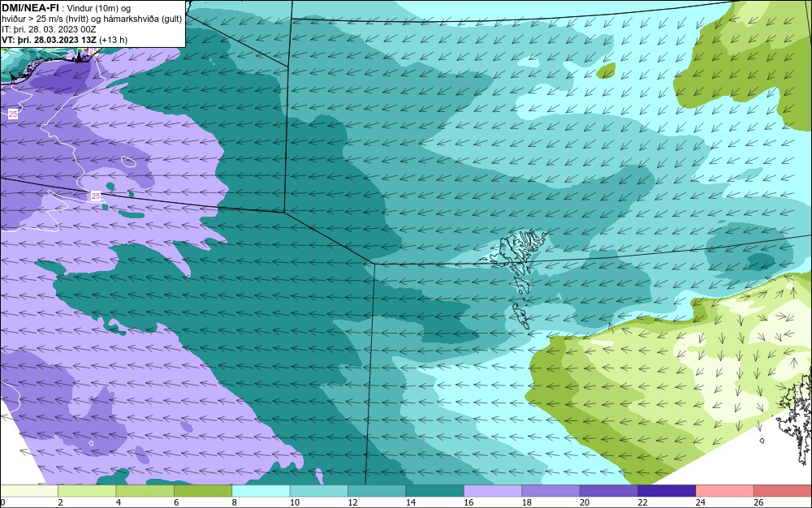Click the olive green 6–8 legend swatch
The width and height of the screenshot is (812, 508).
(x=203, y=491)
